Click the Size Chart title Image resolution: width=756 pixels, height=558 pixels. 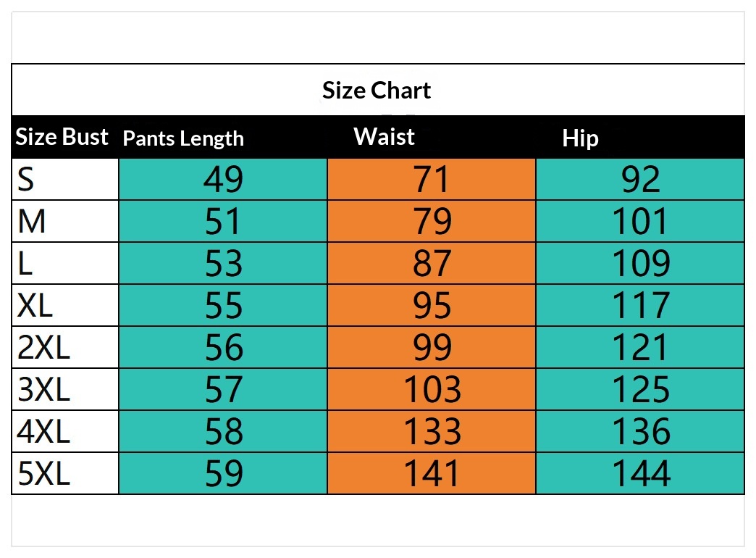pos(377,91)
